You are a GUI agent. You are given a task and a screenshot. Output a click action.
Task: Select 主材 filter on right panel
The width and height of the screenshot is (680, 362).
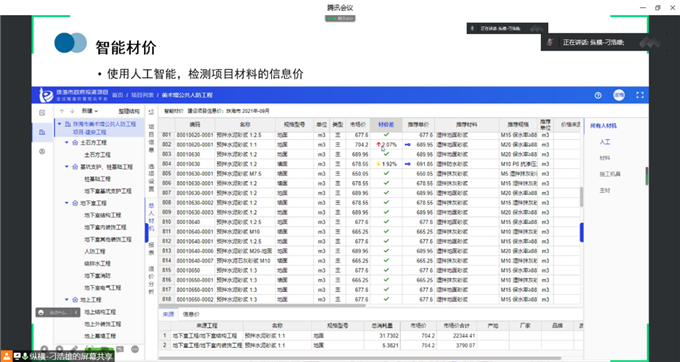point(605,190)
